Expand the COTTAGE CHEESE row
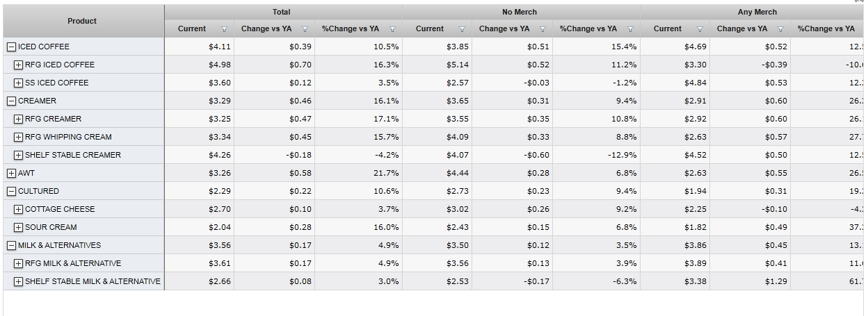This screenshot has height=316, width=868. [x=18, y=209]
